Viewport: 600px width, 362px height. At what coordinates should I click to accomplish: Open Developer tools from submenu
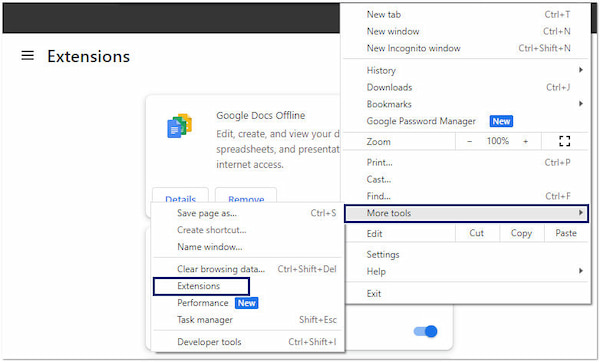[248, 342]
